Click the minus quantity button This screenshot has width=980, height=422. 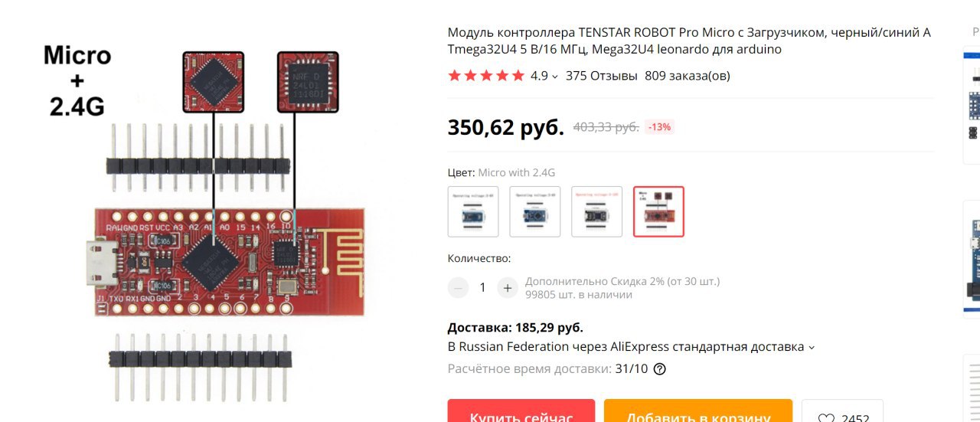pyautogui.click(x=458, y=287)
